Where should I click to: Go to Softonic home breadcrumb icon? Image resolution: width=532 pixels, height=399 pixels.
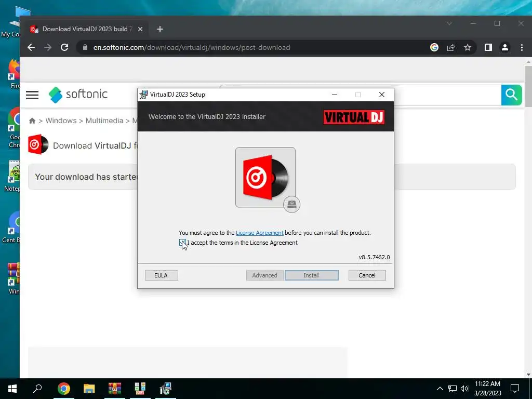pos(32,121)
